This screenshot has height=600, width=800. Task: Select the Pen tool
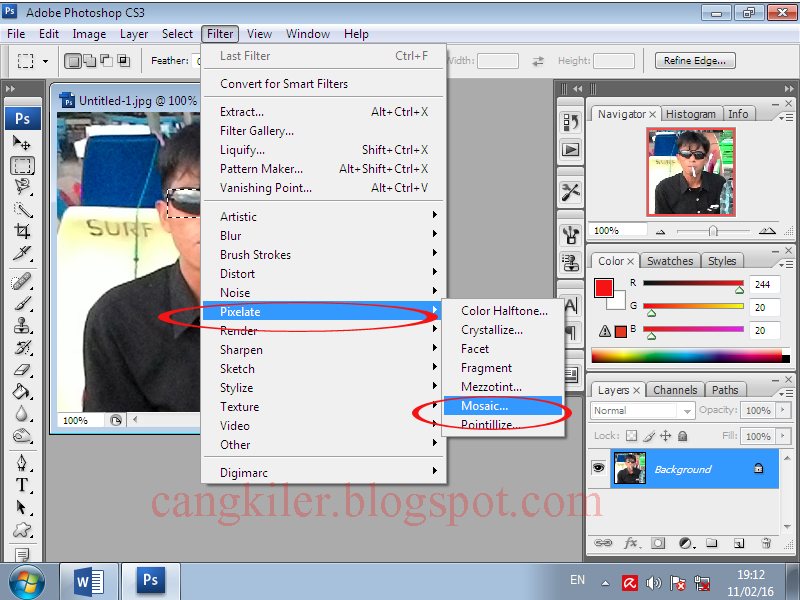(x=22, y=463)
